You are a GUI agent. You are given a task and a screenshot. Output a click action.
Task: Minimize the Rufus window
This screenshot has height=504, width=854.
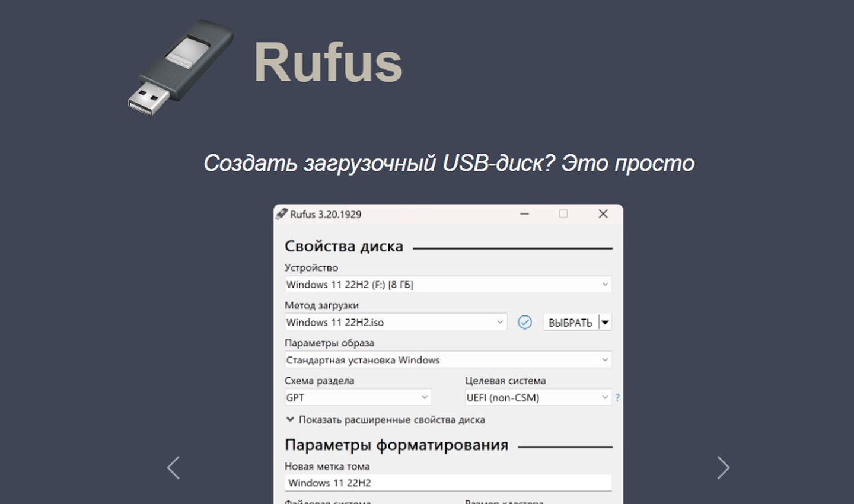pos(524,214)
